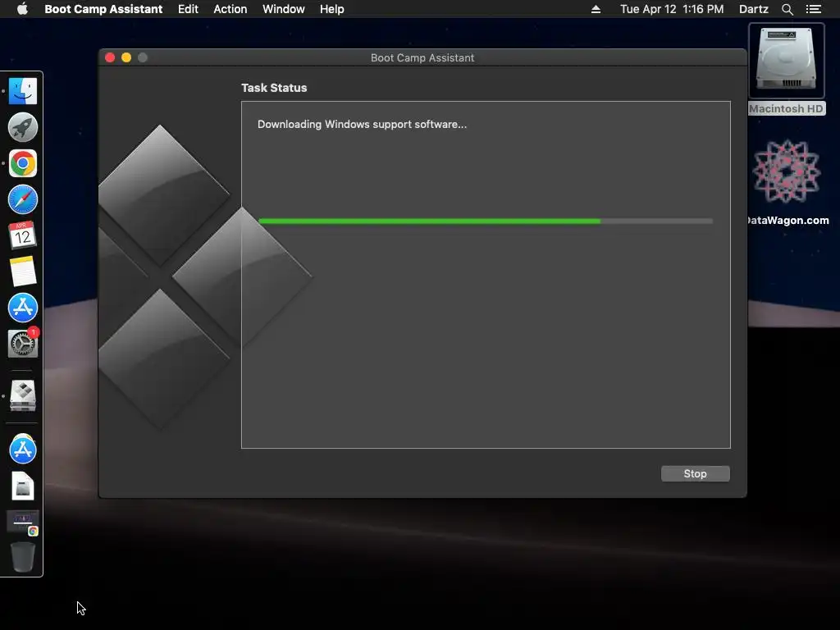Open System Preferences with red badge
840x630 pixels.
22,344
